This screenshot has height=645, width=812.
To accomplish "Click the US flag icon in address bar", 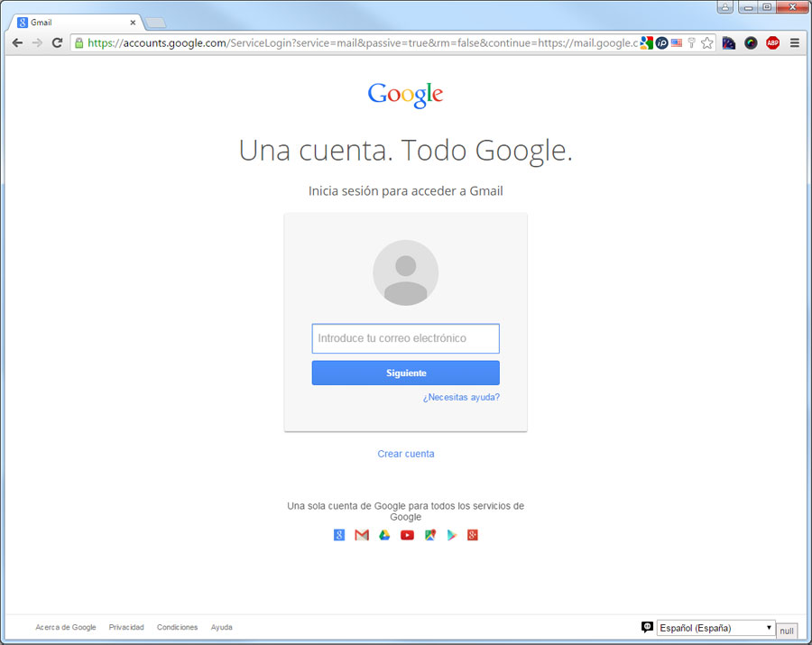I will click(677, 43).
